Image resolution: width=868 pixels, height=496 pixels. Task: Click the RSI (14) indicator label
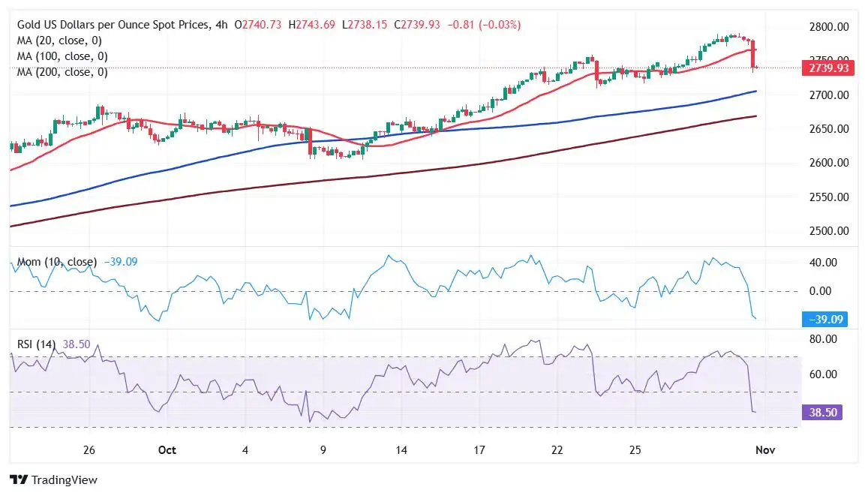tap(37, 344)
